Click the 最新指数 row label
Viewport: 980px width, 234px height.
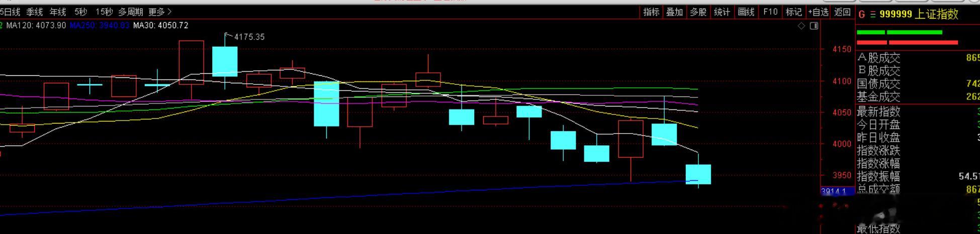(x=879, y=111)
